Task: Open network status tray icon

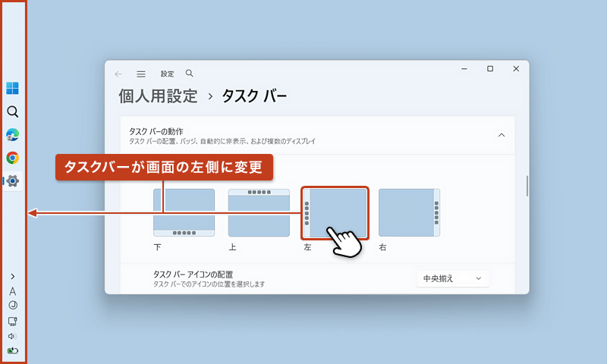Action: click(x=13, y=322)
